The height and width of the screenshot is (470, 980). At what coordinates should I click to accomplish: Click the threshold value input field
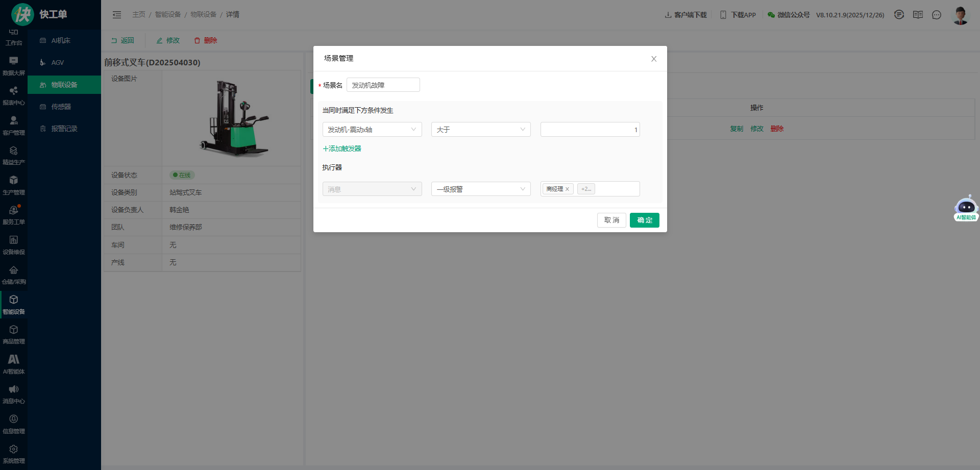[x=590, y=130]
